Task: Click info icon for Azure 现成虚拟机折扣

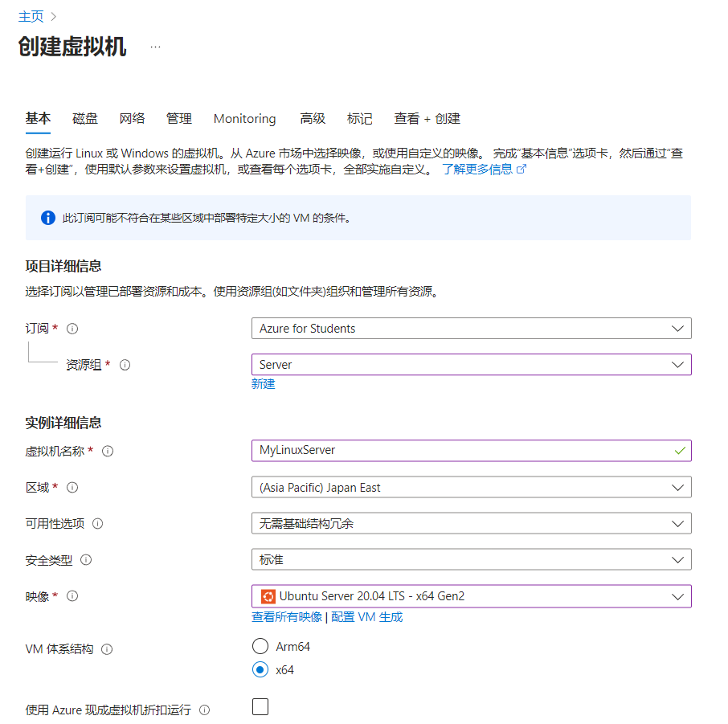Action: 204,710
